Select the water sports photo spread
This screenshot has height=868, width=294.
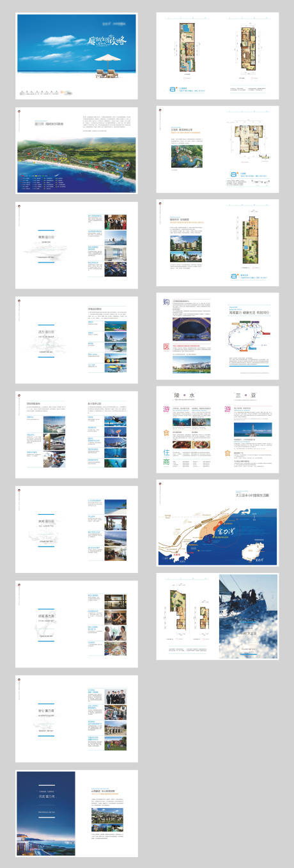77,340
